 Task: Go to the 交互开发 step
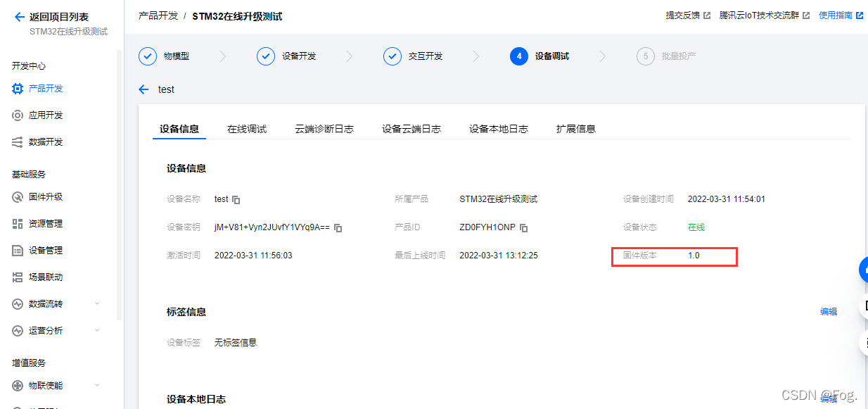tap(413, 56)
